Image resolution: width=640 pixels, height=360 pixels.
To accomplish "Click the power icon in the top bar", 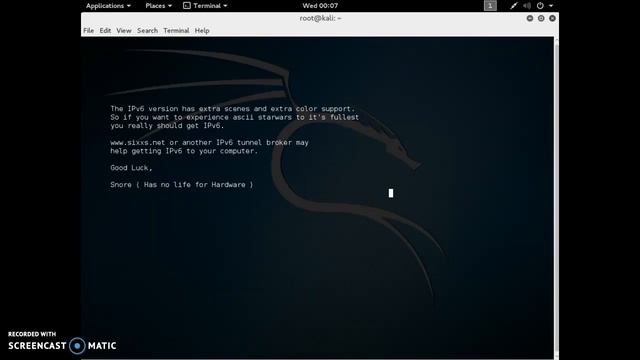I will 540,6.
